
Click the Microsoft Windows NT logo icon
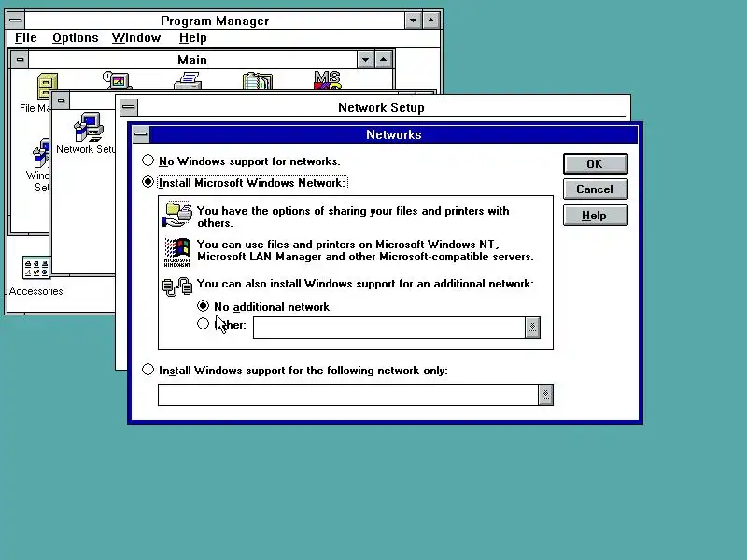pos(177,252)
